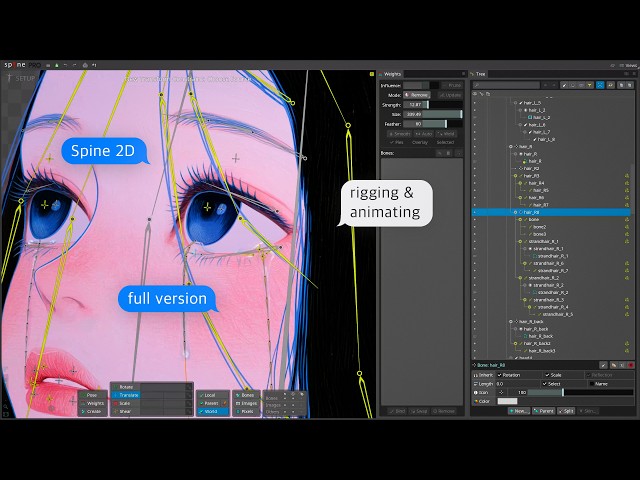Click the tree copy icon
Screen dimensions: 640x480
point(621,85)
